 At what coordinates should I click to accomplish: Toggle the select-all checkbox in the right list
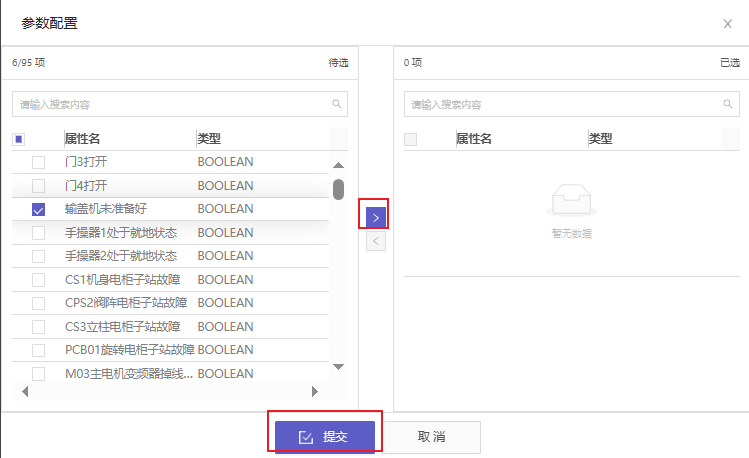click(x=410, y=139)
